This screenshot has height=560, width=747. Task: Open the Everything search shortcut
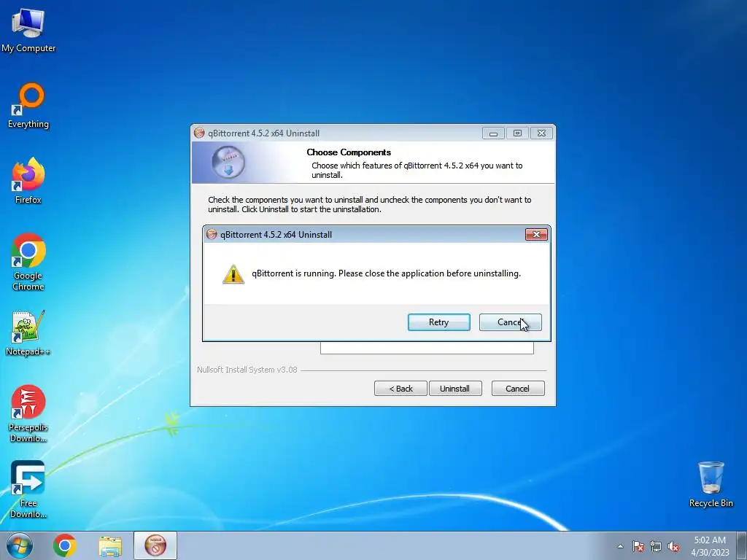(28, 106)
